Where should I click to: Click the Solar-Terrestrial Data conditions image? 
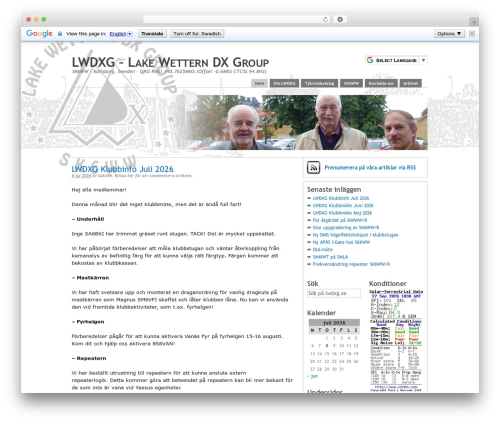[396, 340]
